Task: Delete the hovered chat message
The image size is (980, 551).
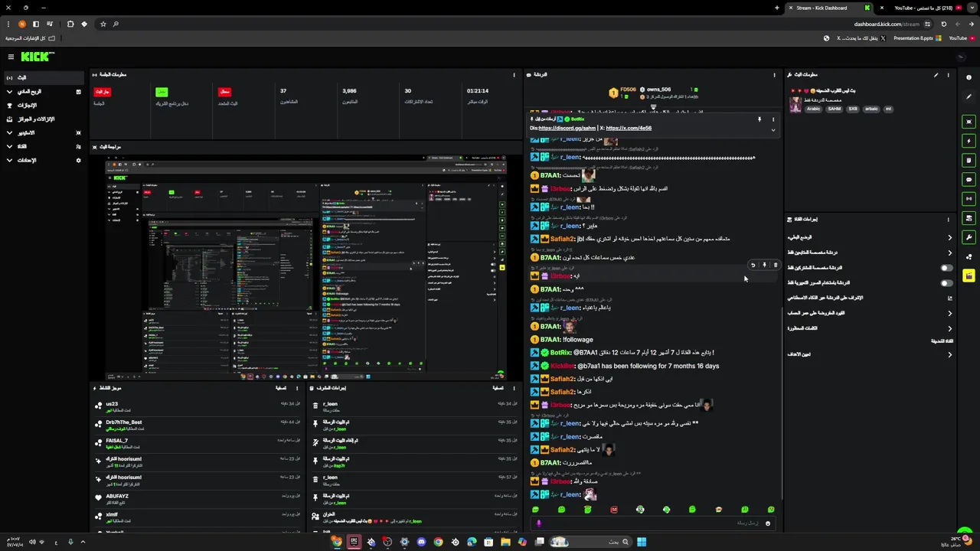Action: pyautogui.click(x=775, y=266)
